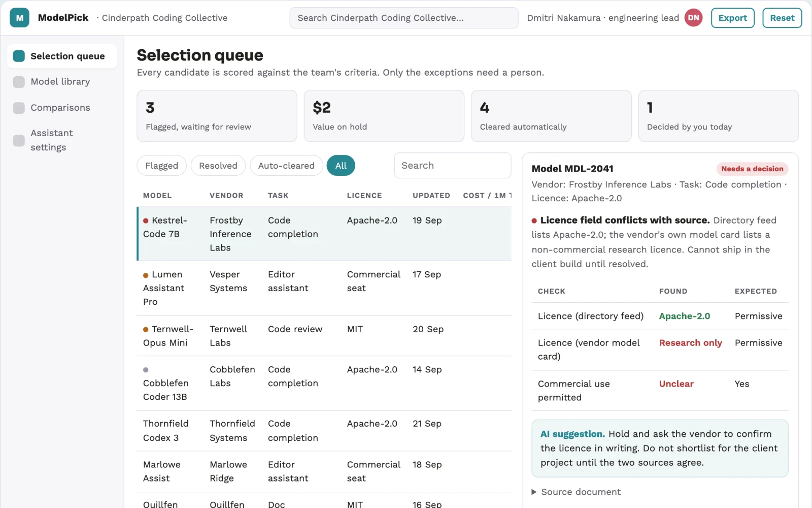Expand the Source document disclosure
Image resolution: width=812 pixels, height=508 pixels.
tap(576, 492)
